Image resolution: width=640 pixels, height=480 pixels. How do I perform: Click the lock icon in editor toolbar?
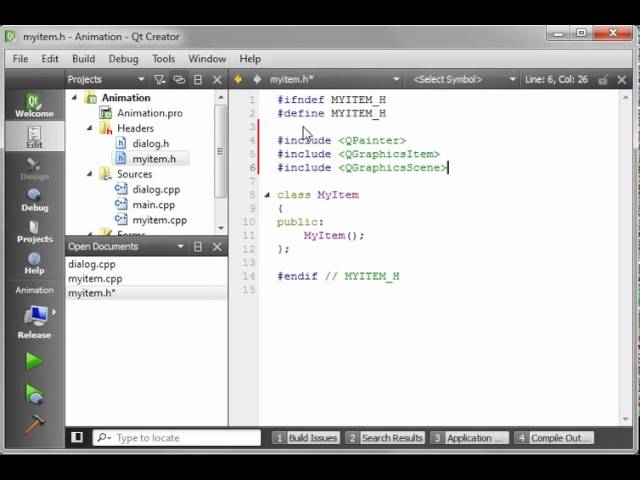tap(602, 80)
